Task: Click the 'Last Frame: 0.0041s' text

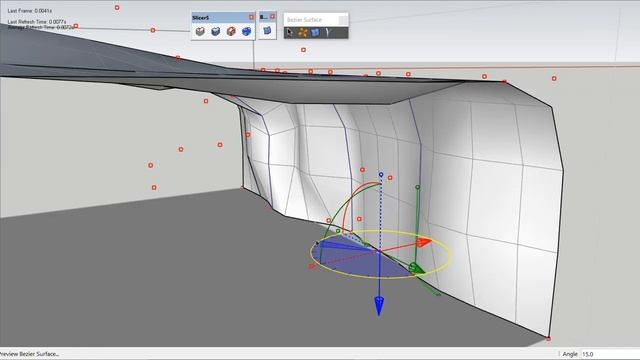Action: point(29,11)
